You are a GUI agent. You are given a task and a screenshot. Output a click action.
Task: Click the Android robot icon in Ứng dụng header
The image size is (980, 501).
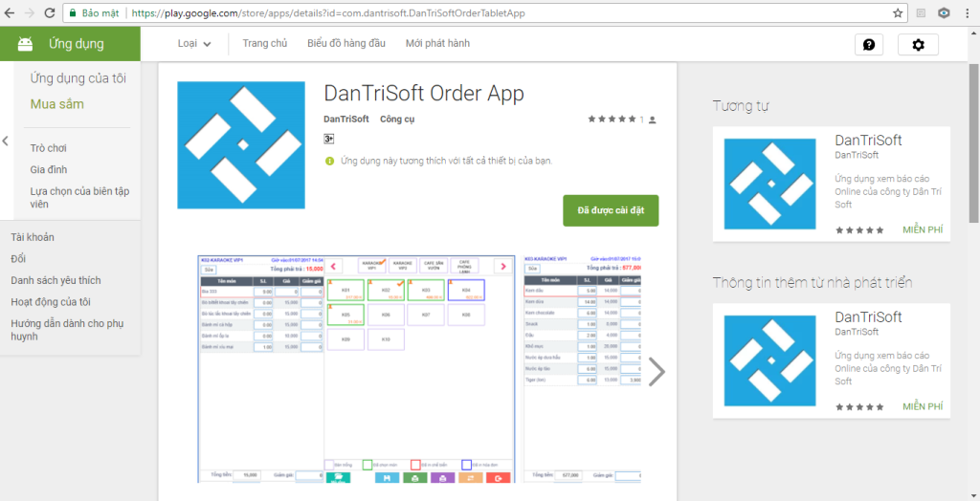(25, 44)
